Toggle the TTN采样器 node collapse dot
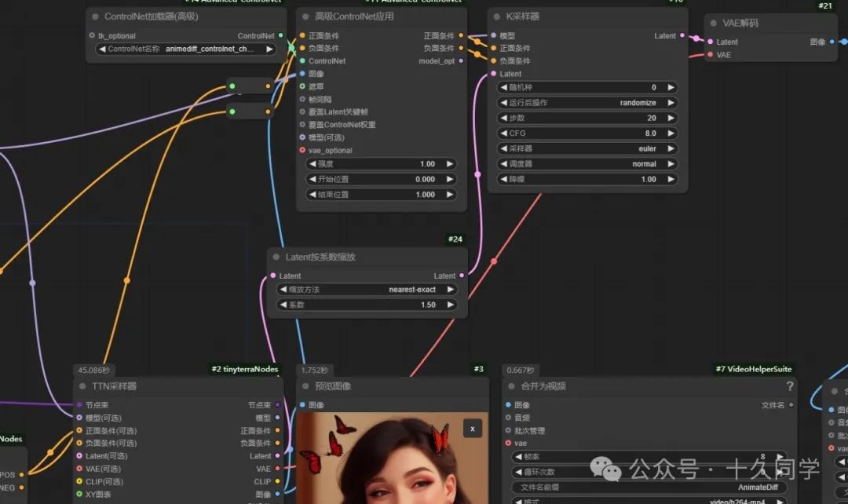 pyautogui.click(x=82, y=386)
